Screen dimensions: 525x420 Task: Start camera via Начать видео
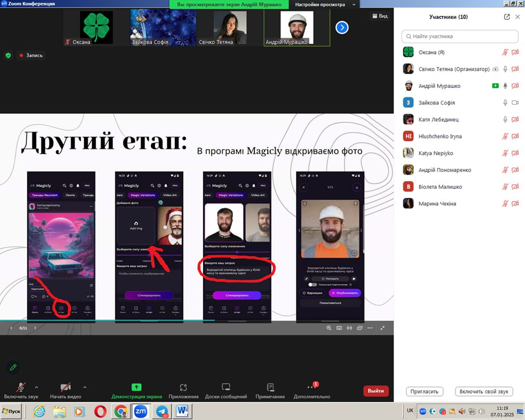point(65,390)
